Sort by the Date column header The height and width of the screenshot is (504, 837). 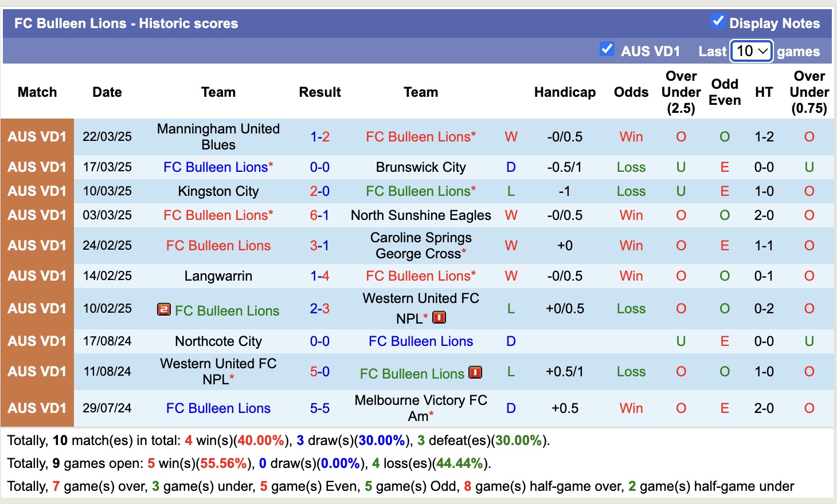click(x=107, y=92)
